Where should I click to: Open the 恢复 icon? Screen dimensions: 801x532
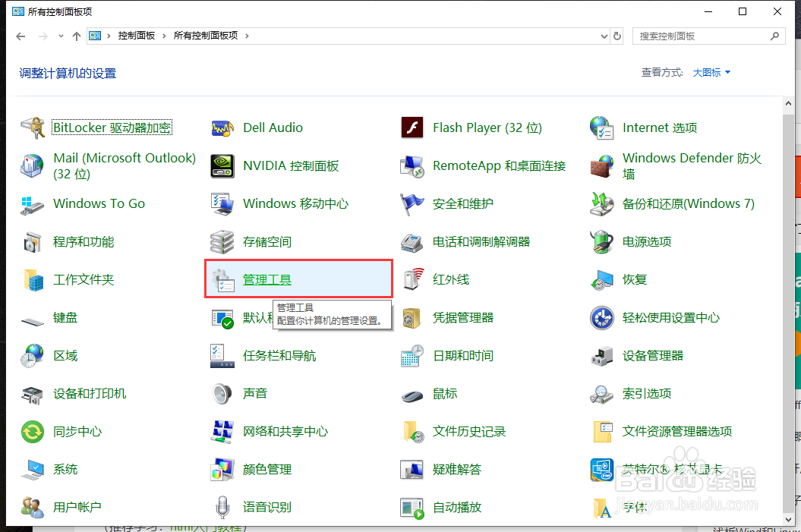coord(602,280)
